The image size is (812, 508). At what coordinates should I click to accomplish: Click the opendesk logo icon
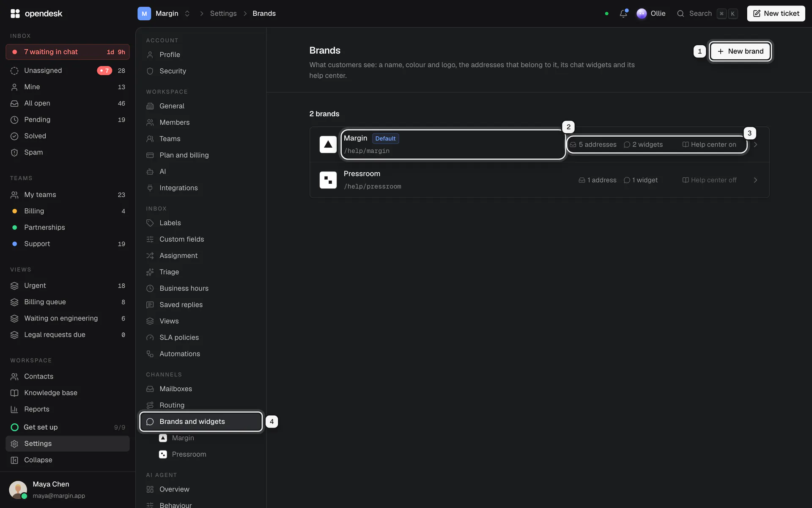pyautogui.click(x=15, y=14)
